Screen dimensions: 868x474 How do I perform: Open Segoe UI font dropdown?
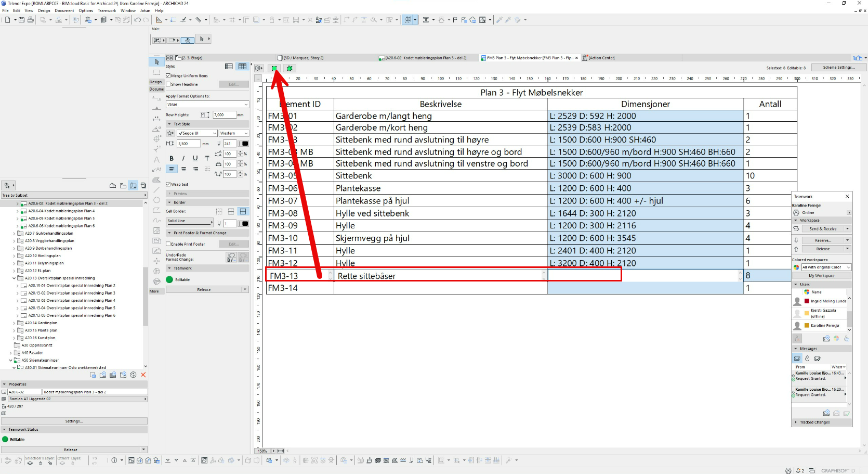click(196, 133)
